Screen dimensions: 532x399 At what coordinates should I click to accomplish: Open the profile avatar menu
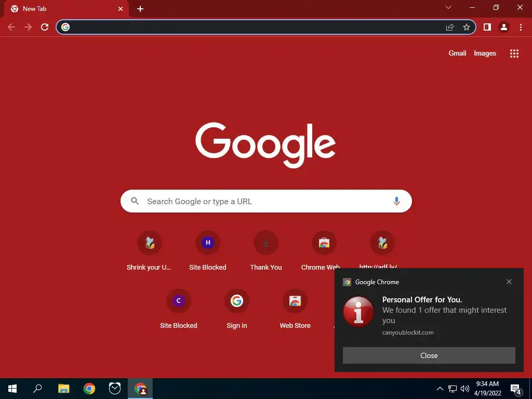tap(504, 27)
